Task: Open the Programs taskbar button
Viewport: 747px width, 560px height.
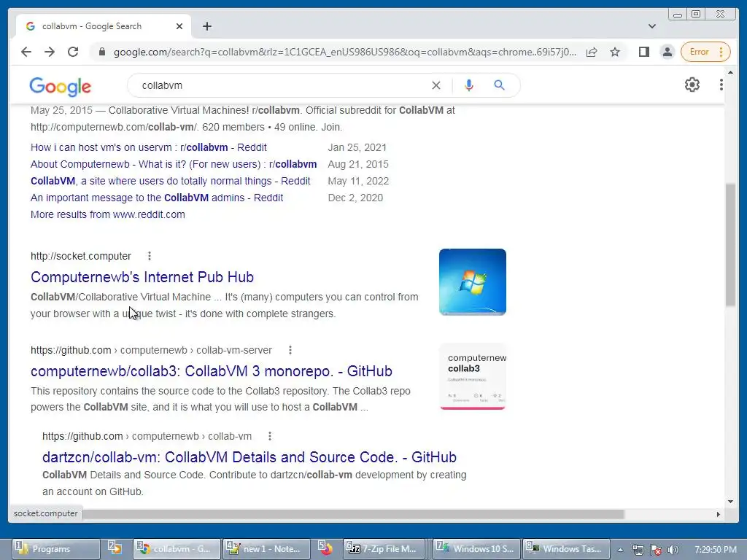Action: [55, 549]
